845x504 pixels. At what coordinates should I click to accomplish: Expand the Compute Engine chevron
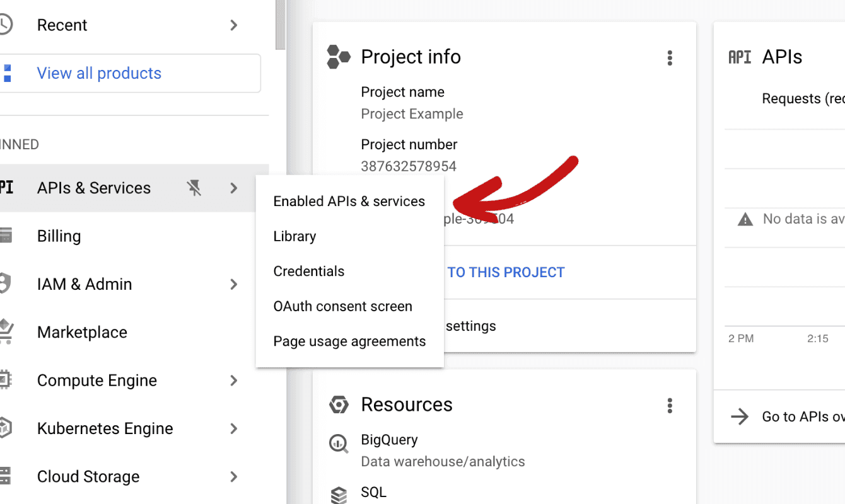[234, 381]
